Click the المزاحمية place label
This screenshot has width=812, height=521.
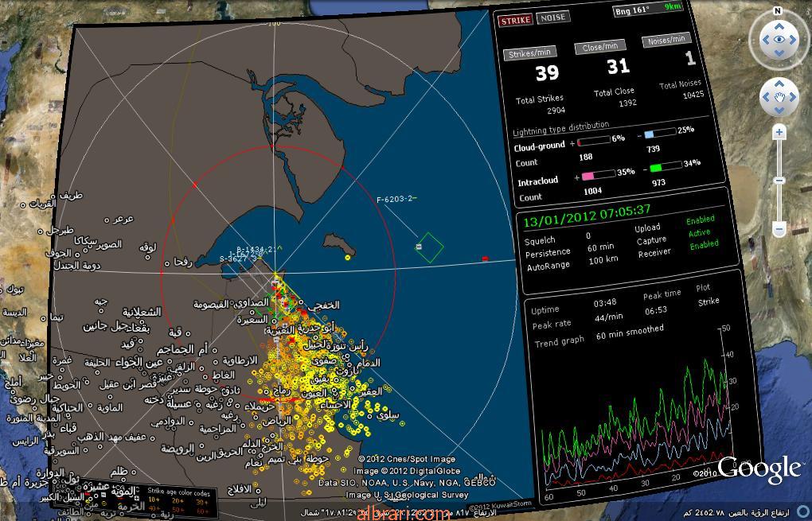pyautogui.click(x=218, y=429)
